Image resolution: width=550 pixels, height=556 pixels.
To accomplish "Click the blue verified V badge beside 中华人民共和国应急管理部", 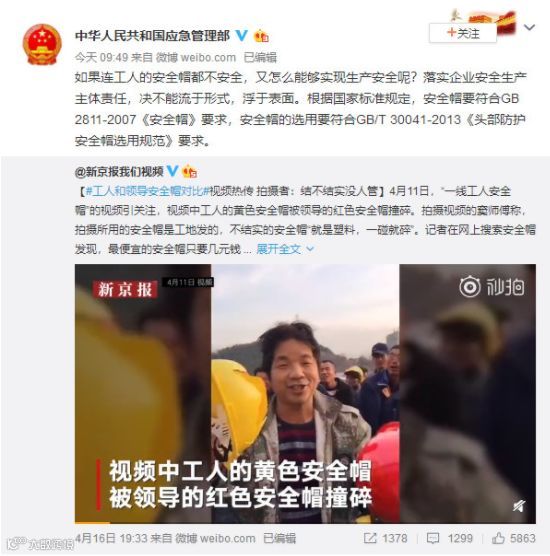I will point(241,35).
